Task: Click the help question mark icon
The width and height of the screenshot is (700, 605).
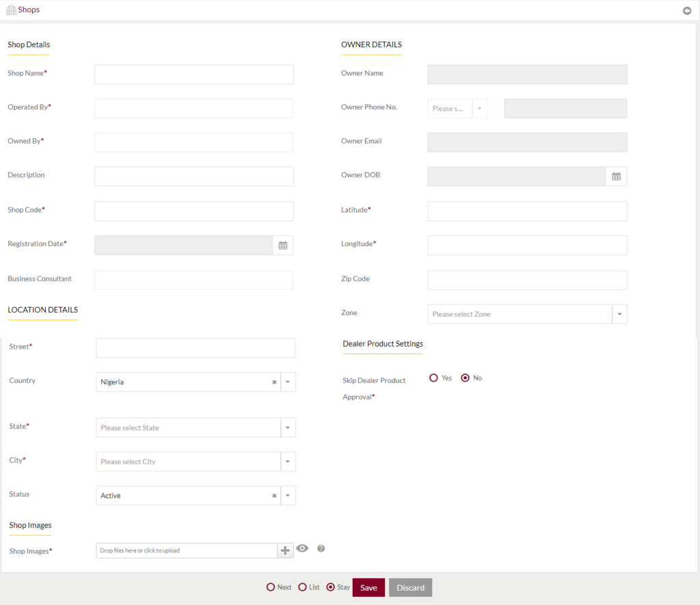Action: coord(321,548)
